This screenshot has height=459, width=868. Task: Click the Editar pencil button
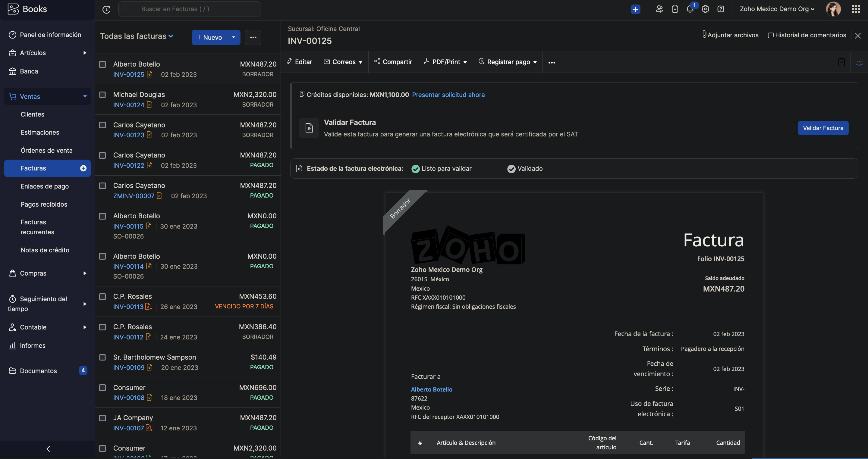299,62
